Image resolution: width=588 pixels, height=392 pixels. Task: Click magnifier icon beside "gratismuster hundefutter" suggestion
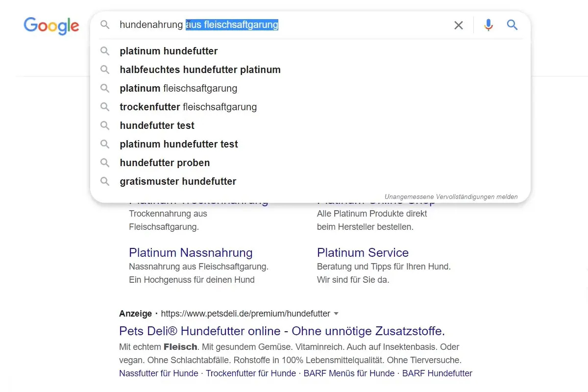click(105, 181)
